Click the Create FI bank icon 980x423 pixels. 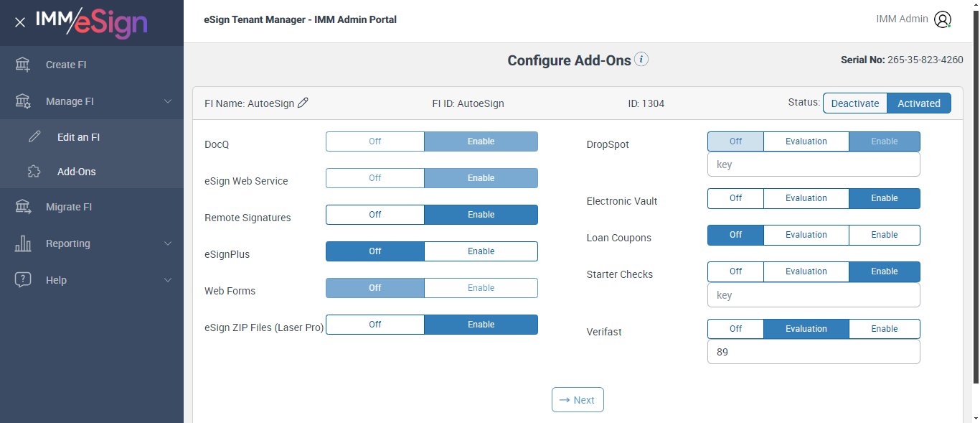point(23,65)
